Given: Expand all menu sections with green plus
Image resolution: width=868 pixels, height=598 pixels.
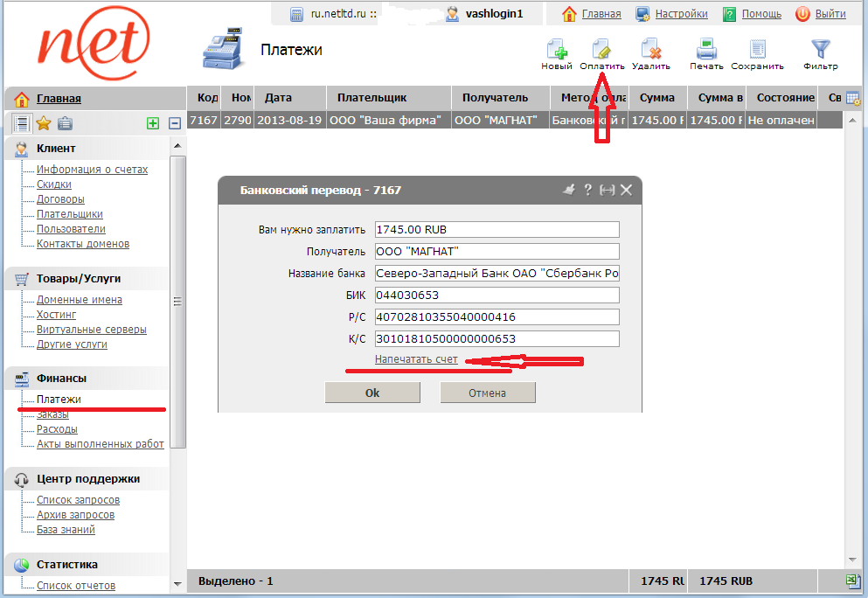Looking at the screenshot, I should 153,123.
